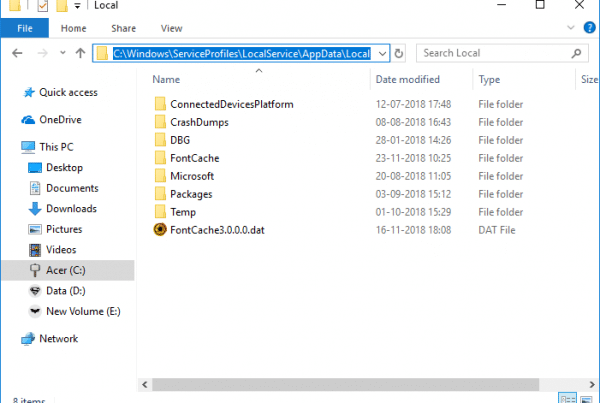Select the FontCache folder
Screen dimensions: 600x403
[x=195, y=158]
